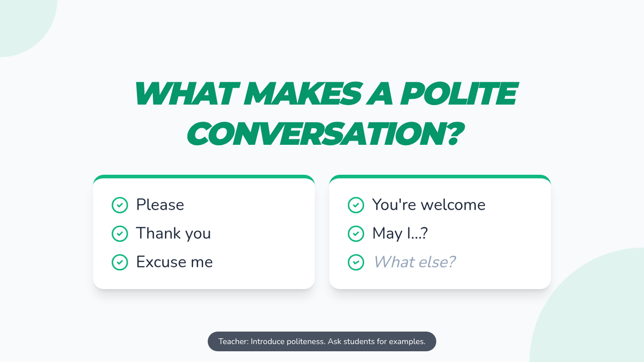Click the green top bar of the right card
This screenshot has height=362, width=644.
coord(440,176)
